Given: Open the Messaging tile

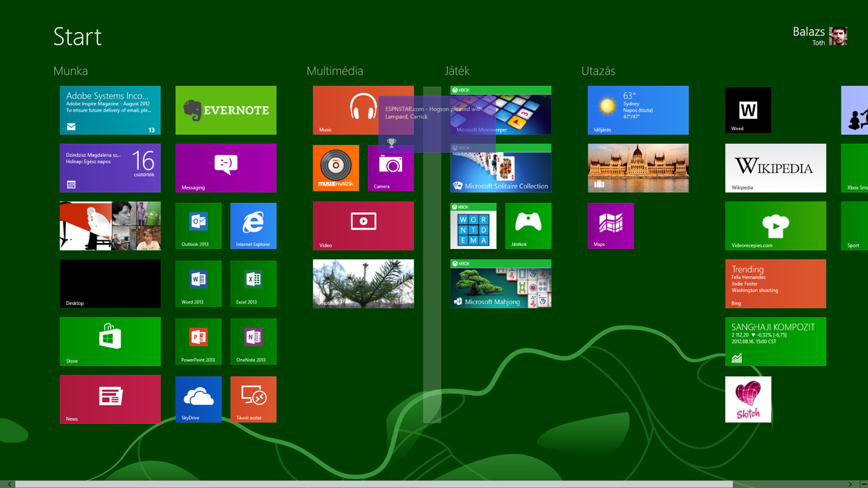Looking at the screenshot, I should tap(226, 168).
